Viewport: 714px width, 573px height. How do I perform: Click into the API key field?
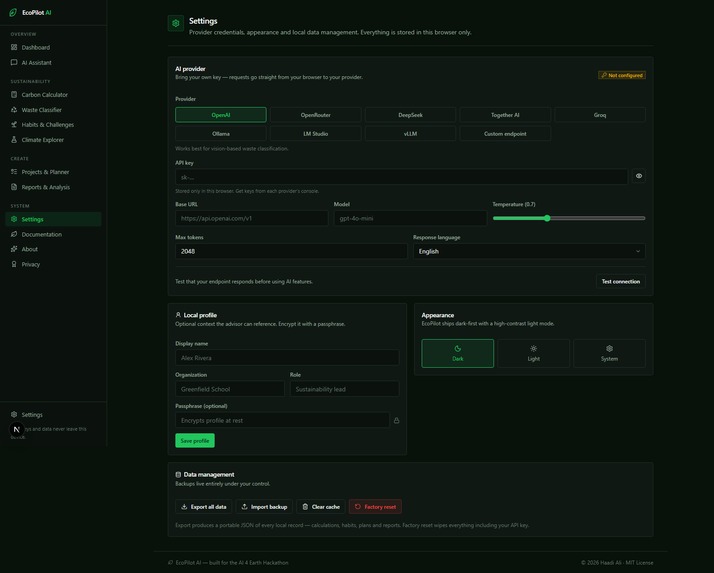point(402,176)
